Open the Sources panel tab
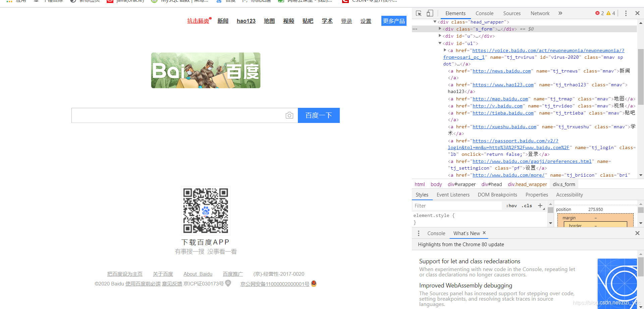The height and width of the screenshot is (309, 644). (512, 13)
